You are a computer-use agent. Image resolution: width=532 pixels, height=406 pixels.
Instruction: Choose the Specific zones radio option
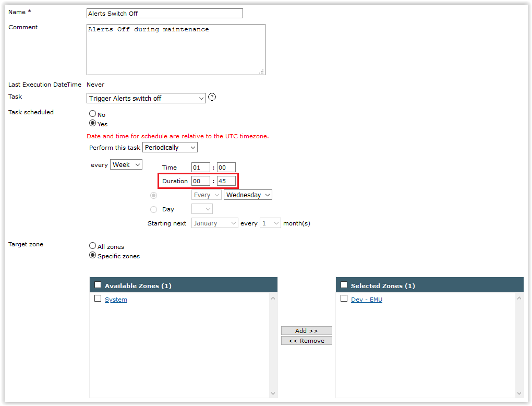click(92, 255)
